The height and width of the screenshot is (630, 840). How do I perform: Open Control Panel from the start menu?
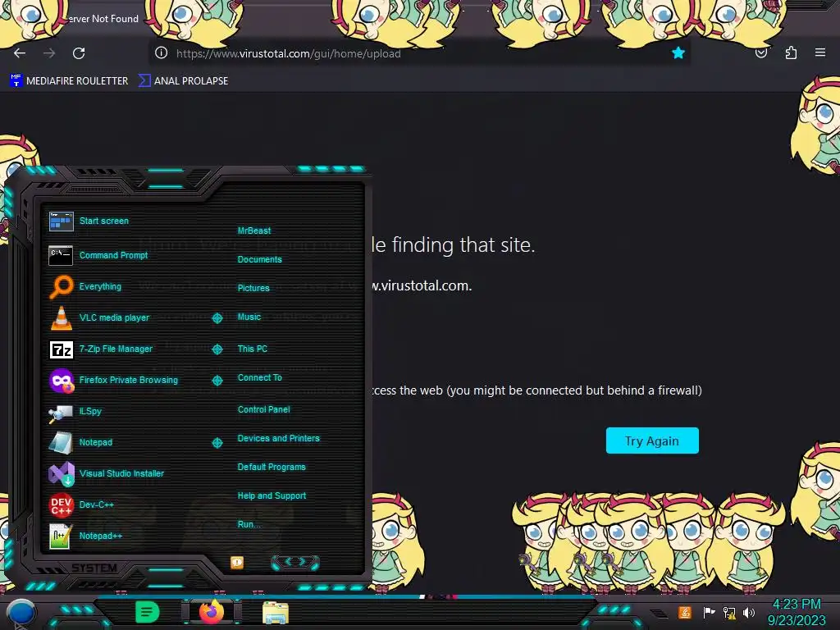click(263, 409)
